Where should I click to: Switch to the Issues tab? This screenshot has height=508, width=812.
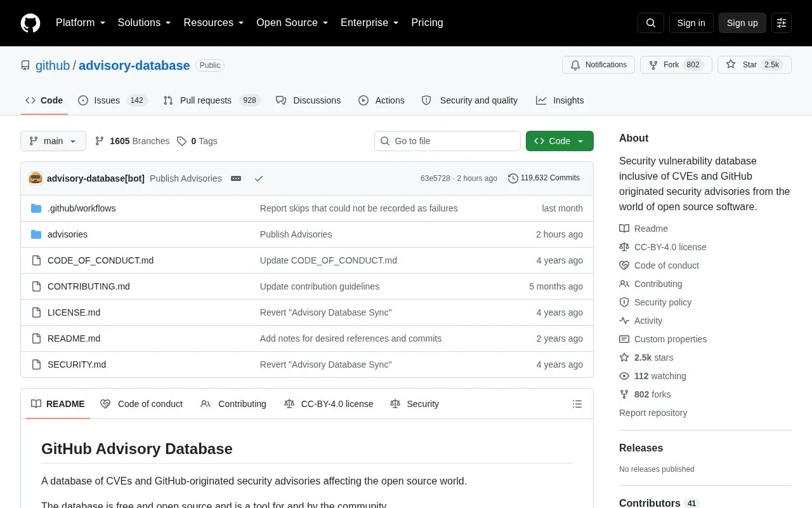tap(113, 100)
